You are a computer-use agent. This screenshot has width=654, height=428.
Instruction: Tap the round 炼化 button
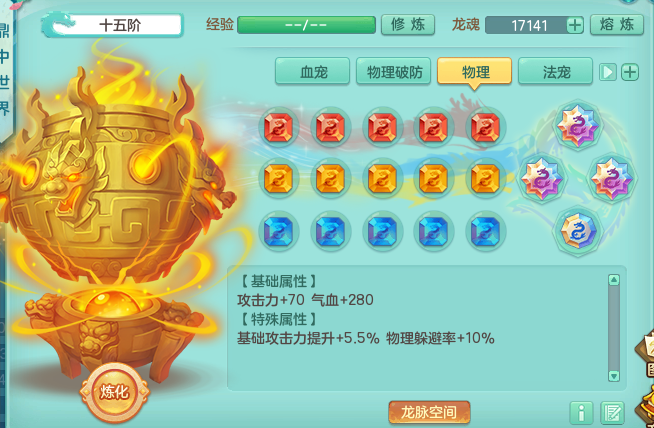click(x=114, y=392)
